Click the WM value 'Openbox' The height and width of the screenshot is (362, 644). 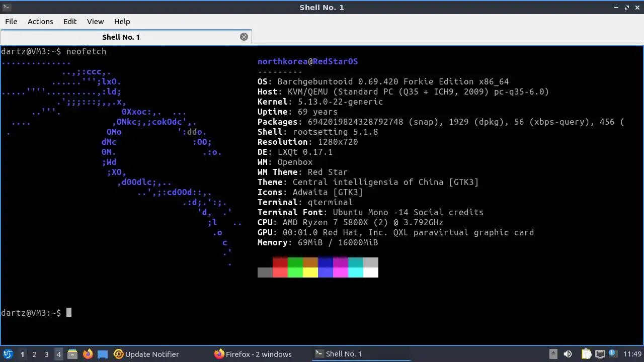tap(295, 162)
